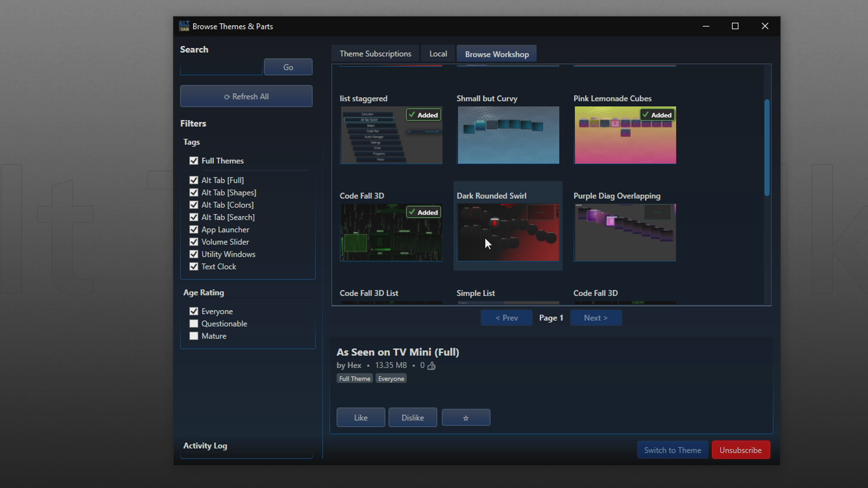
Task: Unsubscribe from As Seen on TV Mini
Action: point(741,450)
